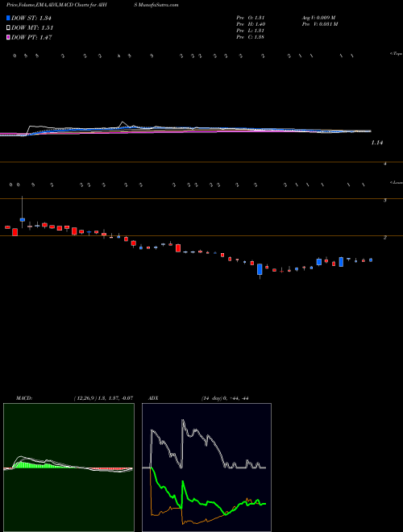
Task: Click the 1.14 price label beside the EMA lines
Action: click(377, 143)
